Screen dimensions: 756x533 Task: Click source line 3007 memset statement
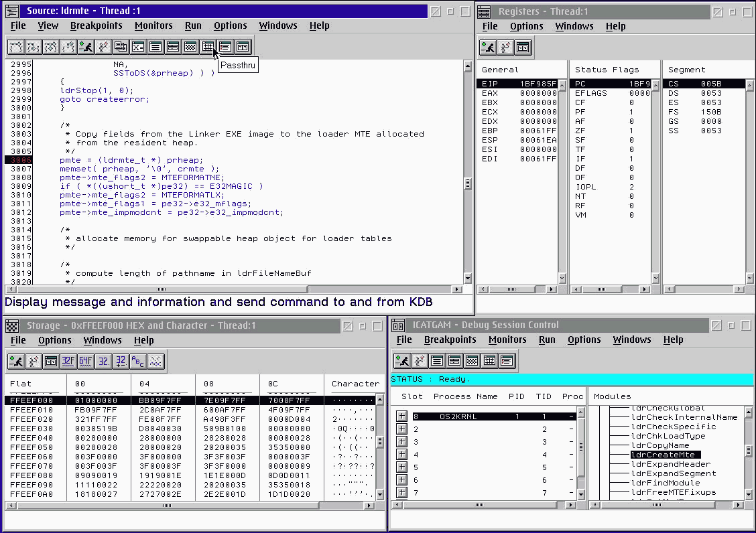tap(139, 169)
